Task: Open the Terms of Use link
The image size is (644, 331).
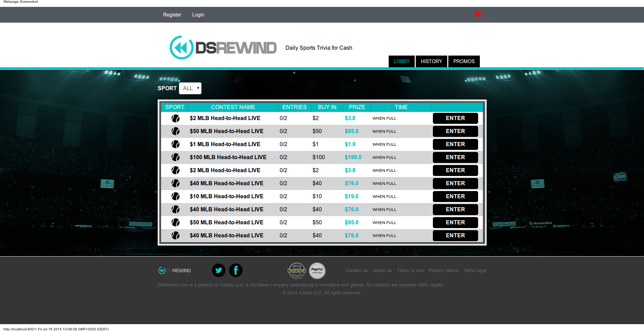Action: (410, 271)
